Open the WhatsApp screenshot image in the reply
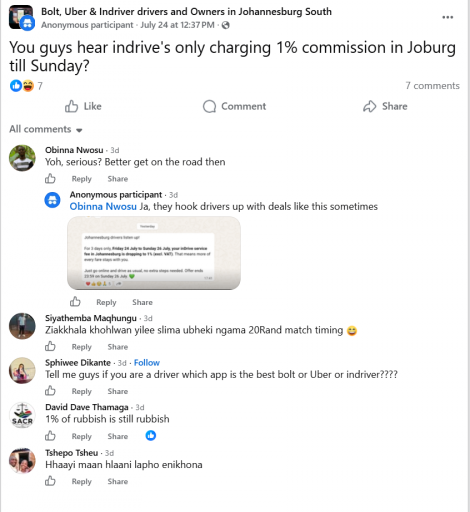Viewport: 470px width, 512px height. 154,253
